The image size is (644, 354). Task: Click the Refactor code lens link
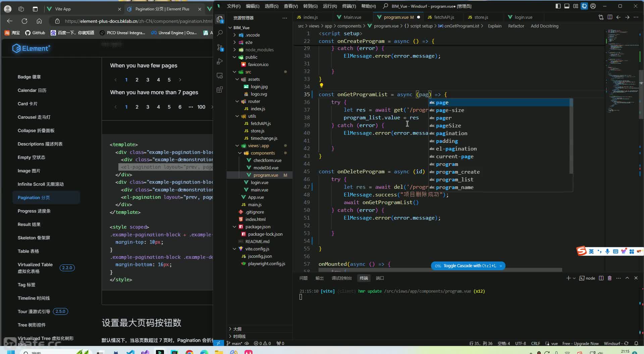pyautogui.click(x=516, y=26)
